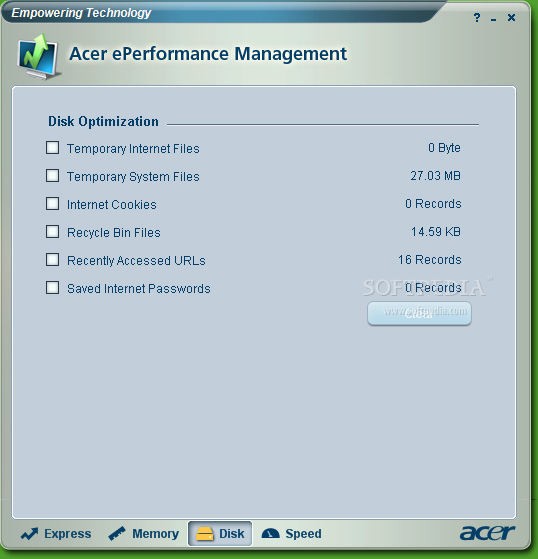The height and width of the screenshot is (559, 538).
Task: Click the ePerformance monitor logo icon
Action: click(39, 57)
